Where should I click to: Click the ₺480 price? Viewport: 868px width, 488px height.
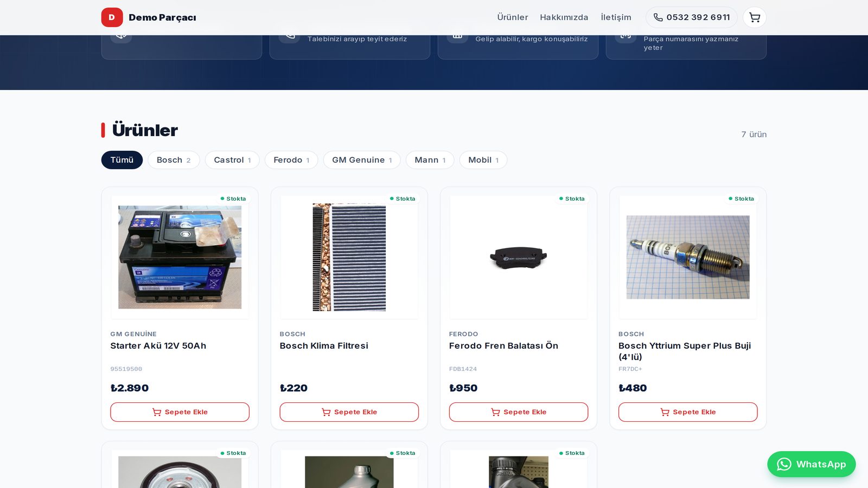(x=633, y=388)
